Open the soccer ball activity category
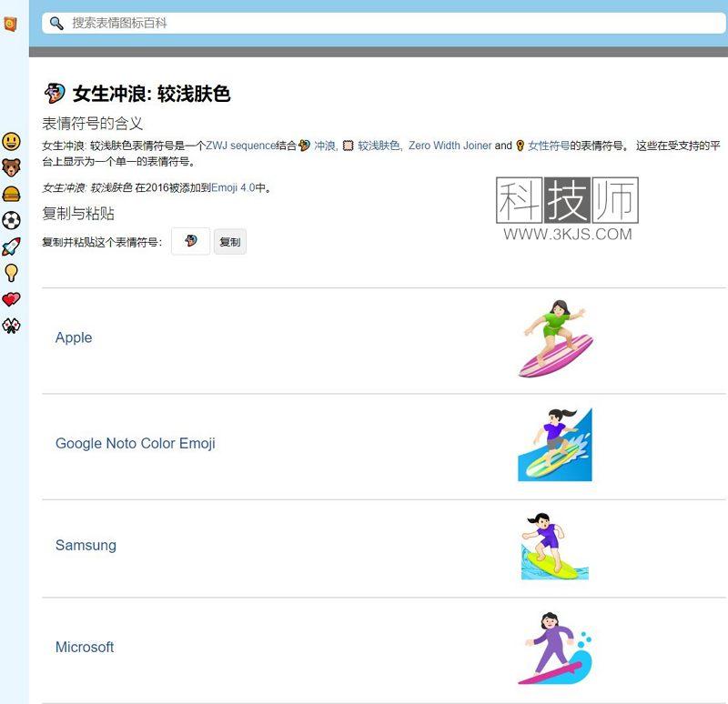 click(11, 220)
